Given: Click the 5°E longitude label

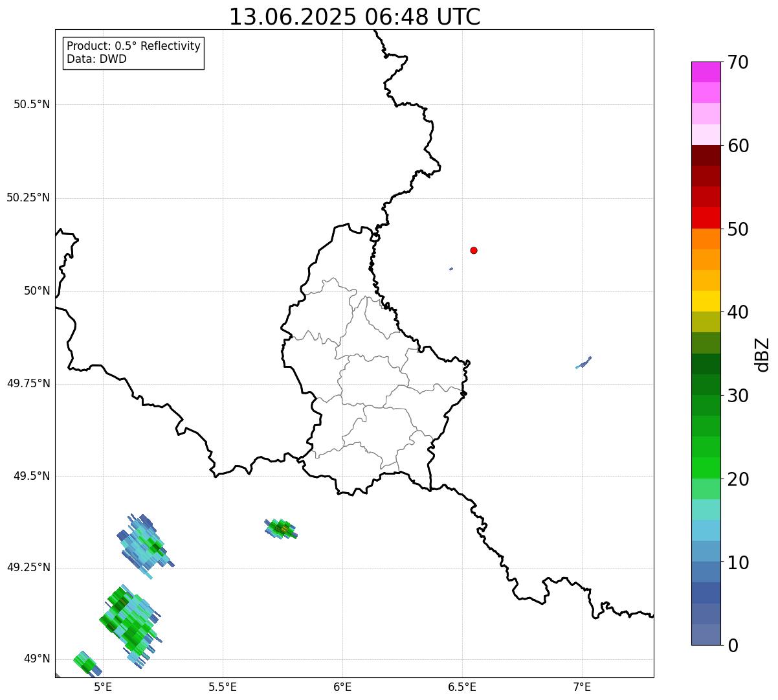Looking at the screenshot, I should click(103, 687).
